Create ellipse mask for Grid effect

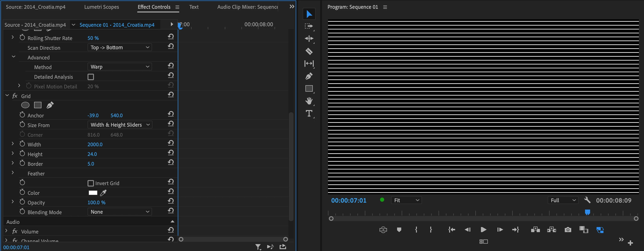(25, 105)
